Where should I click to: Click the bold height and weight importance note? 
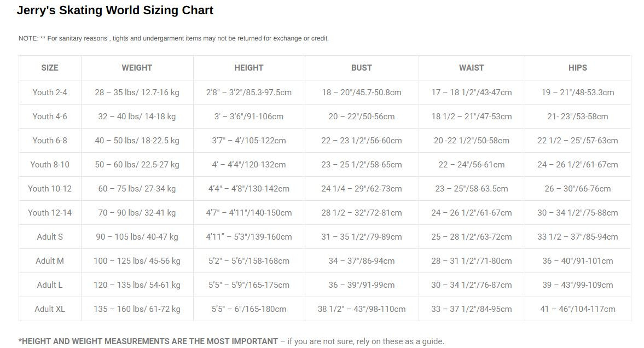[x=148, y=341]
